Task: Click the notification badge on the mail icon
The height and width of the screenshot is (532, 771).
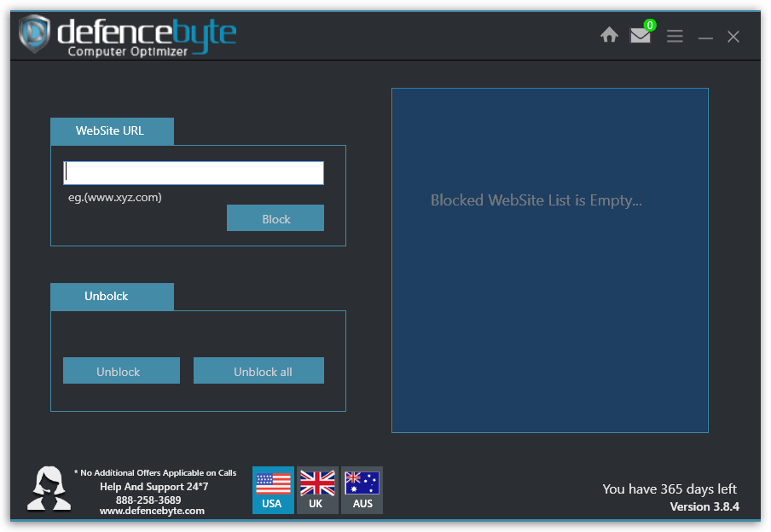Action: [651, 26]
